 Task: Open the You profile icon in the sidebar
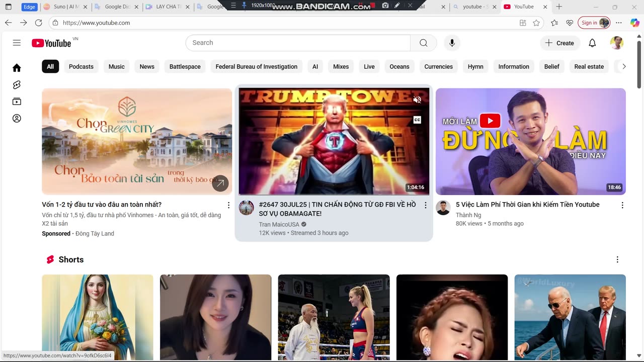coord(17,119)
